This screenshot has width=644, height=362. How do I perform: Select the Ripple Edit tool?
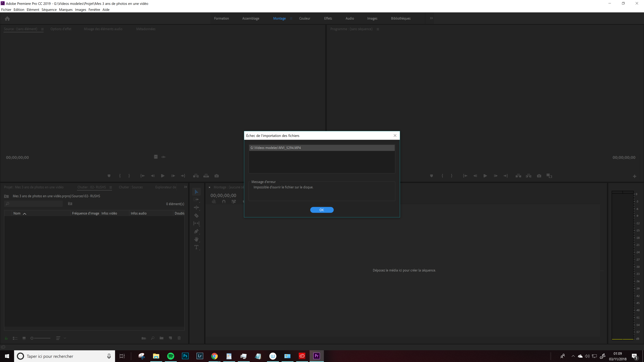196,207
